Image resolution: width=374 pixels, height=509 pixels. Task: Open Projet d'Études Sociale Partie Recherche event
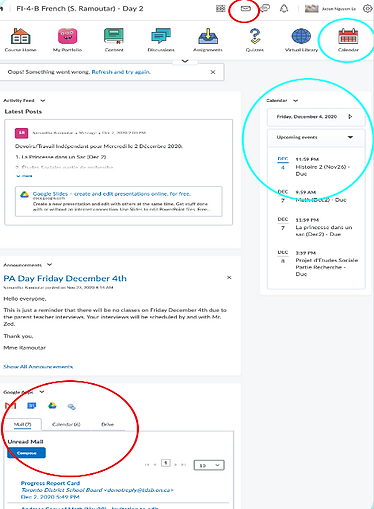(x=327, y=267)
